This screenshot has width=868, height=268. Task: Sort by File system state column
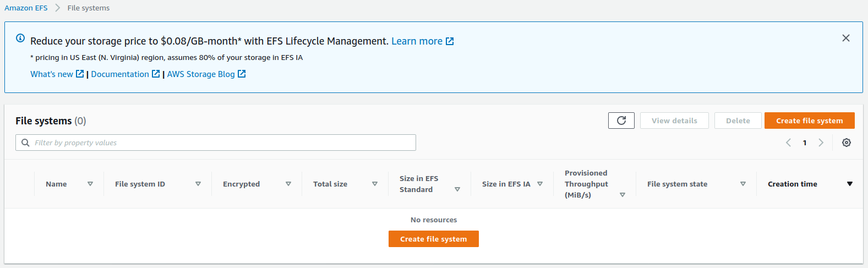743,184
